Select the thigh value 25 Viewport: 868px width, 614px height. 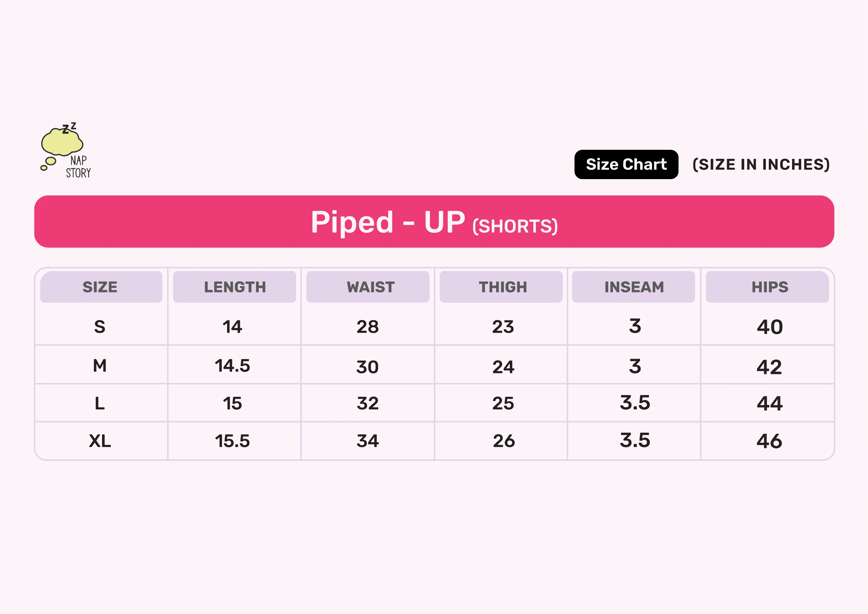pos(503,403)
